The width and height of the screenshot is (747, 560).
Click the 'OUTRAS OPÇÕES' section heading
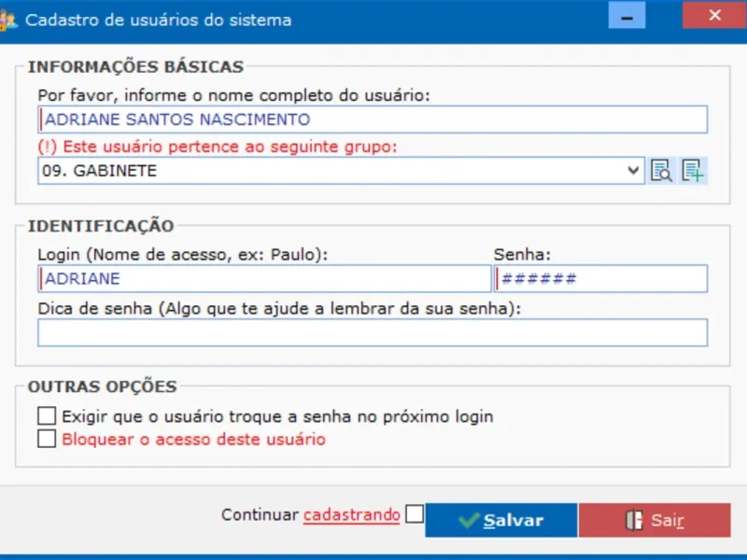(x=103, y=386)
